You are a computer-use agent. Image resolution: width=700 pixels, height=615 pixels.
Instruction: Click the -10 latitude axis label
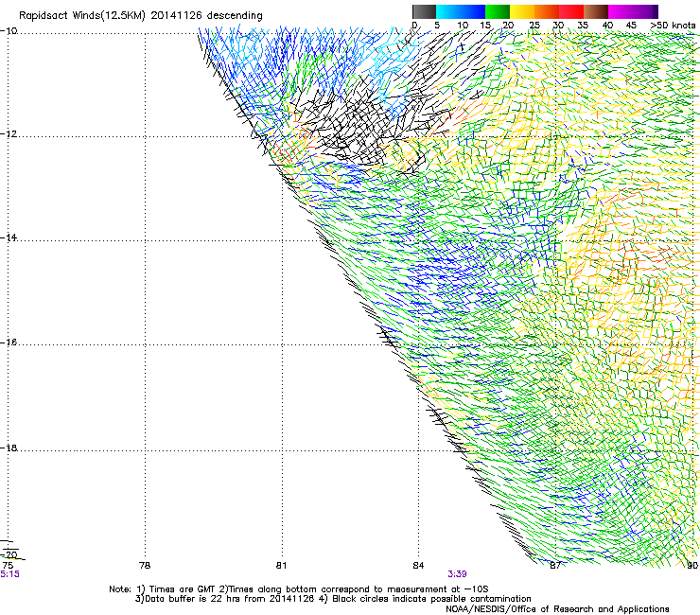(x=9, y=31)
